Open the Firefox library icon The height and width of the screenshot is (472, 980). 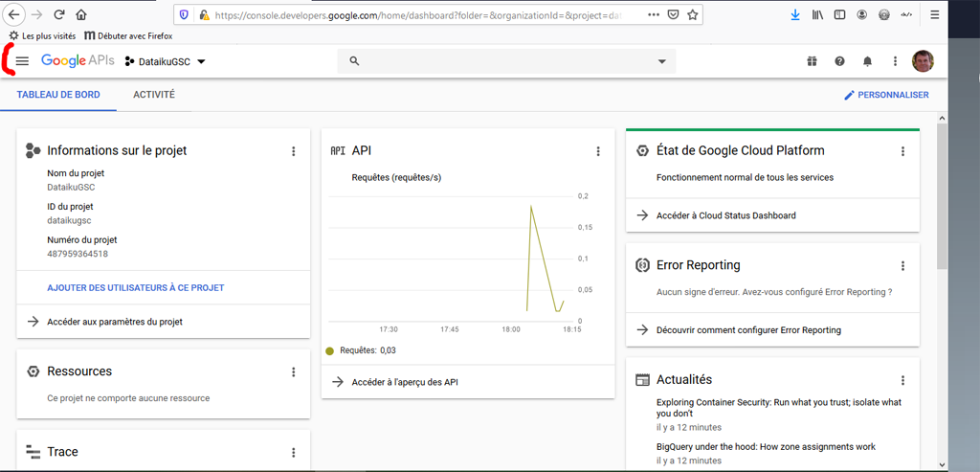click(x=817, y=14)
